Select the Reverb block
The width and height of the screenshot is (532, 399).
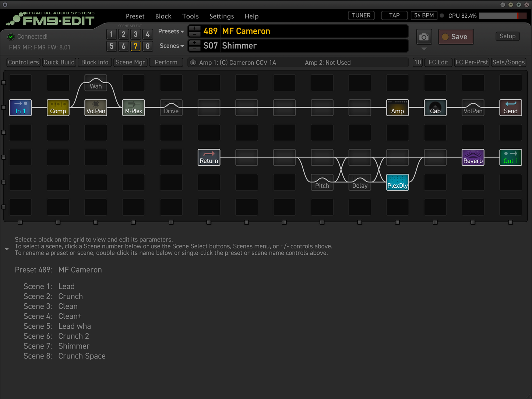(473, 157)
